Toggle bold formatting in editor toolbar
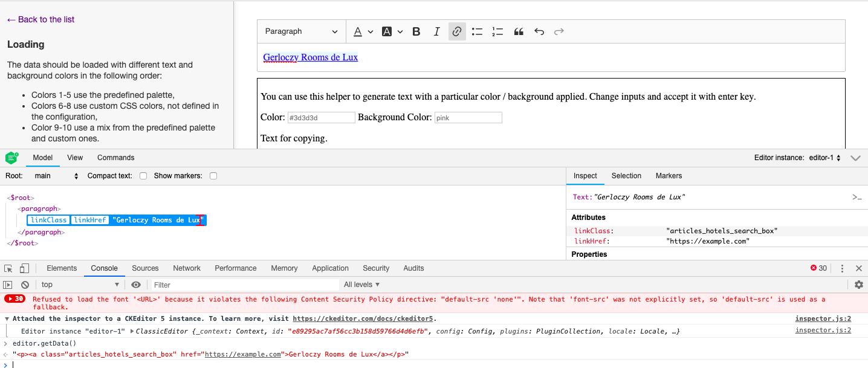The image size is (868, 368). point(416,31)
